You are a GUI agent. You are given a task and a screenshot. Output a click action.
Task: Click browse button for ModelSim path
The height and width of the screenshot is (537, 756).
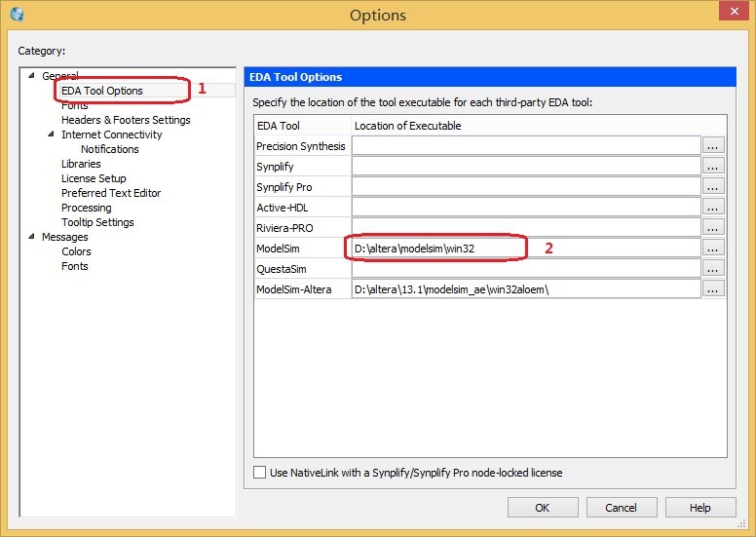[x=713, y=248]
